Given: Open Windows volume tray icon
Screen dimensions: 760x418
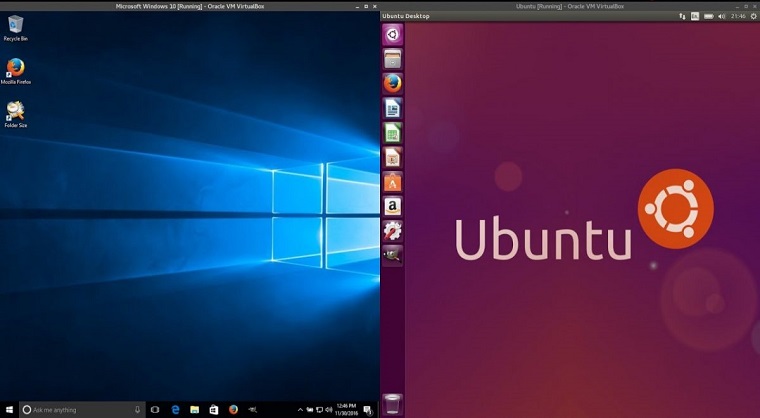Looking at the screenshot, I should click(329, 410).
